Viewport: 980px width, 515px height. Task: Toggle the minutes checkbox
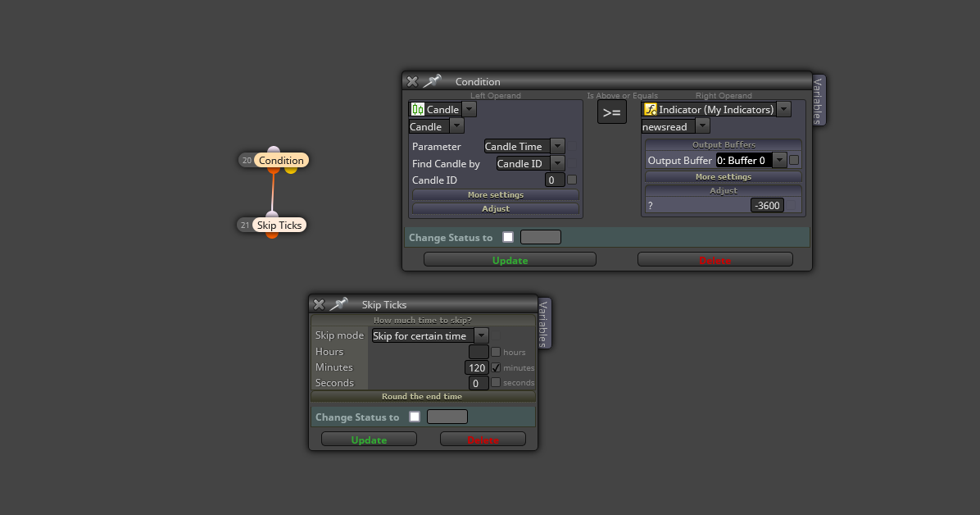pos(496,367)
